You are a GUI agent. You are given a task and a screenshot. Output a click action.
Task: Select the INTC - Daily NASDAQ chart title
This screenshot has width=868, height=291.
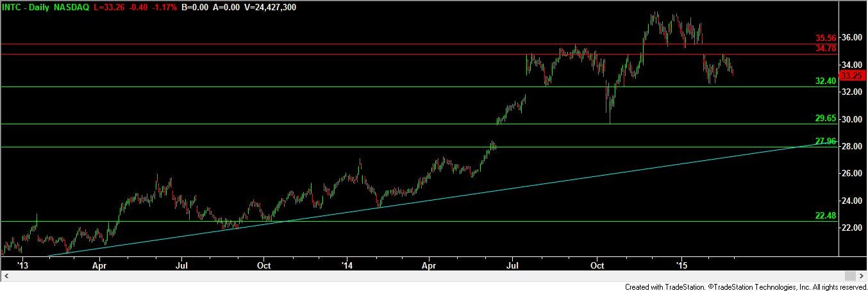pos(45,6)
